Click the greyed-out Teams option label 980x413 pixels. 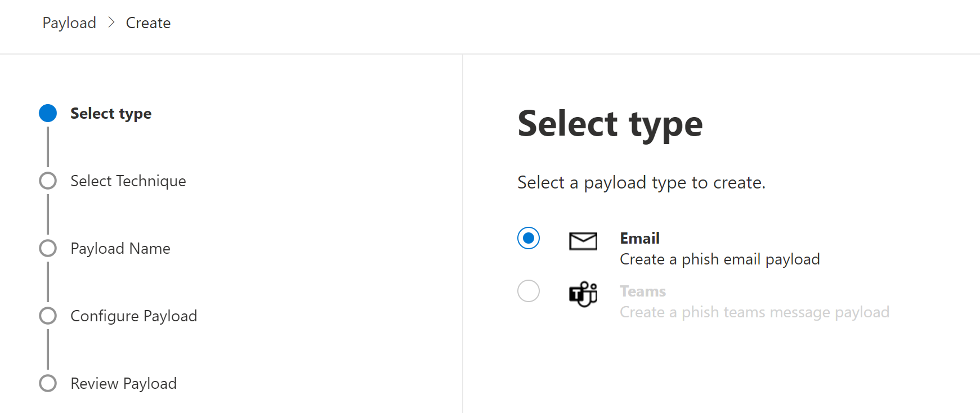pos(643,291)
